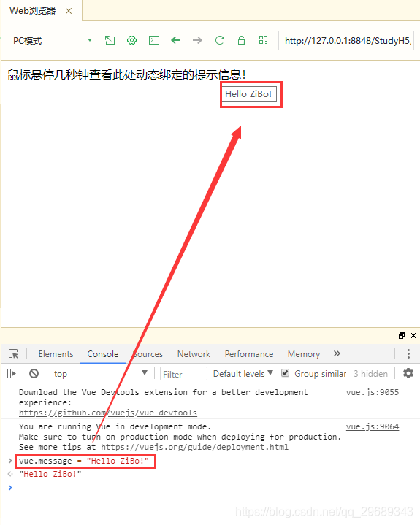Open devtools three-dot customize menu
Image resolution: width=420 pixels, height=525 pixels.
pyautogui.click(x=408, y=353)
